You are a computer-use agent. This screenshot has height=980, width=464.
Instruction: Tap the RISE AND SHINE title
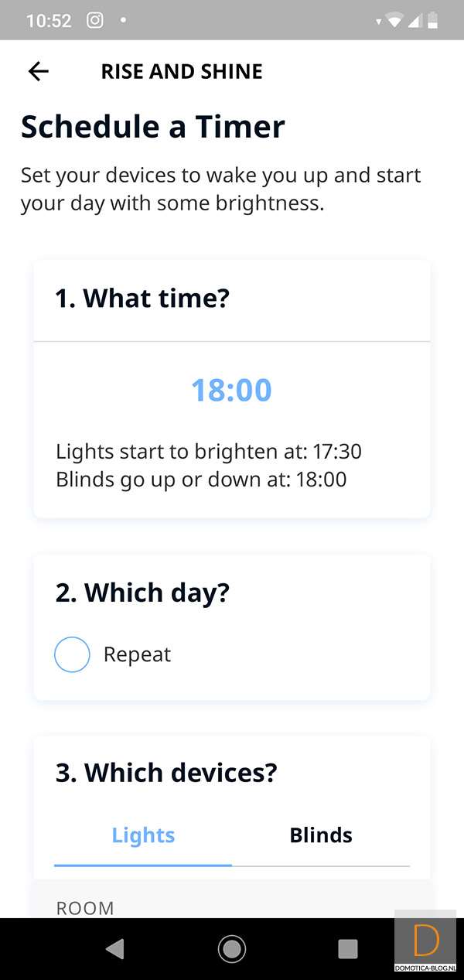tap(182, 71)
